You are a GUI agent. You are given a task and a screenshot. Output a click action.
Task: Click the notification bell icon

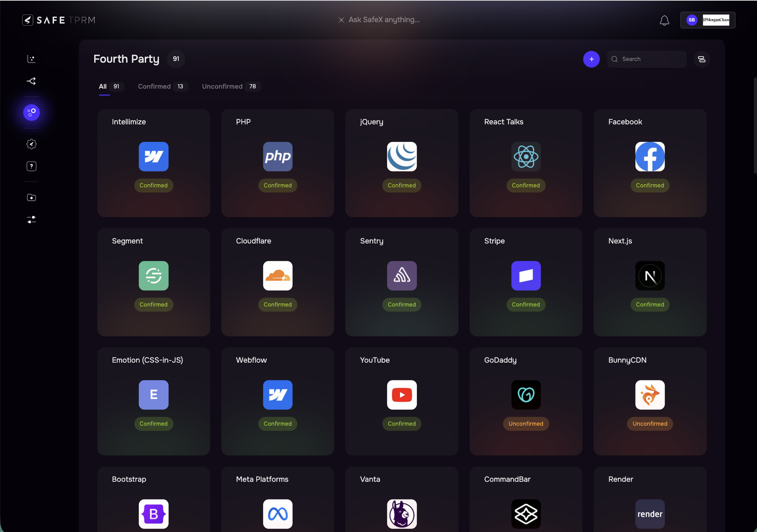(664, 20)
